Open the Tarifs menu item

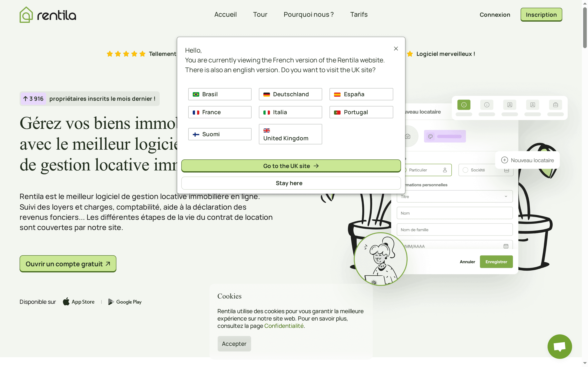(x=359, y=14)
